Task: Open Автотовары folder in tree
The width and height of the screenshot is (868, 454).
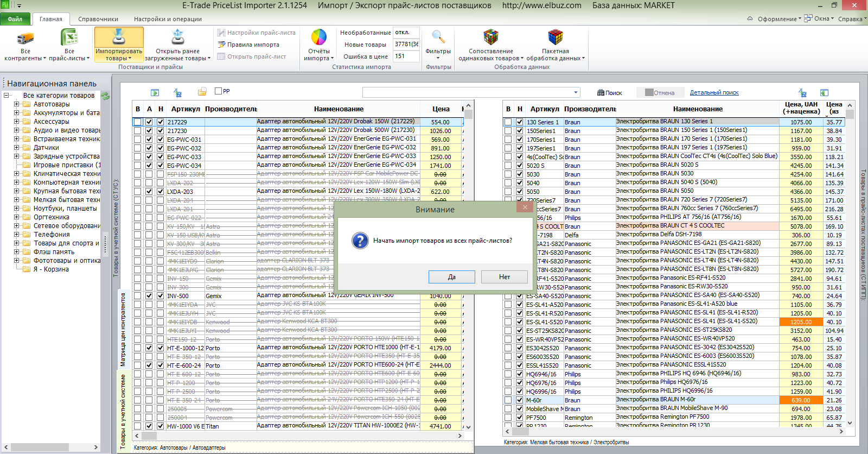Action: point(52,104)
